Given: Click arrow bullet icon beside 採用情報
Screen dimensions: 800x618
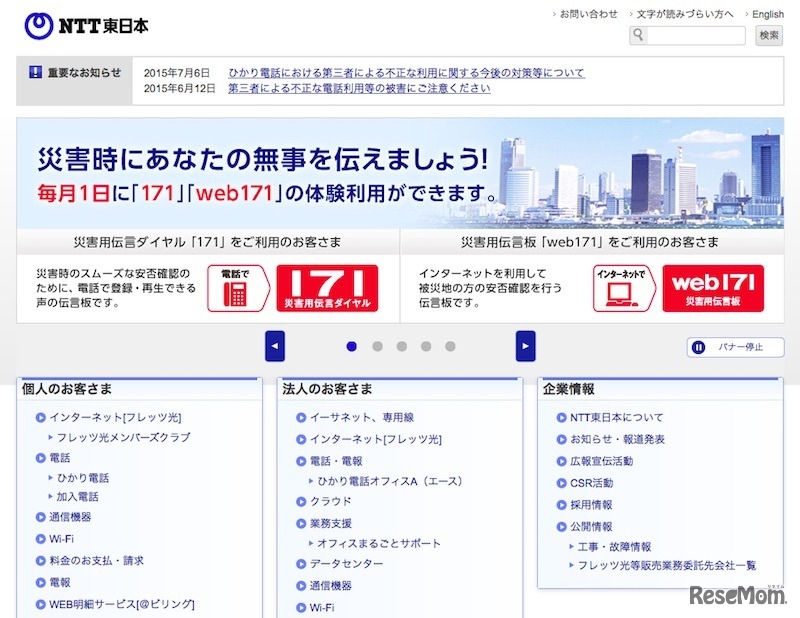Looking at the screenshot, I should pos(561,505).
